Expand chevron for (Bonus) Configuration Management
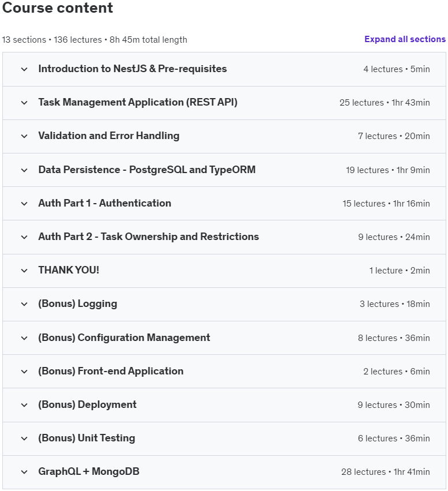 pos(24,338)
